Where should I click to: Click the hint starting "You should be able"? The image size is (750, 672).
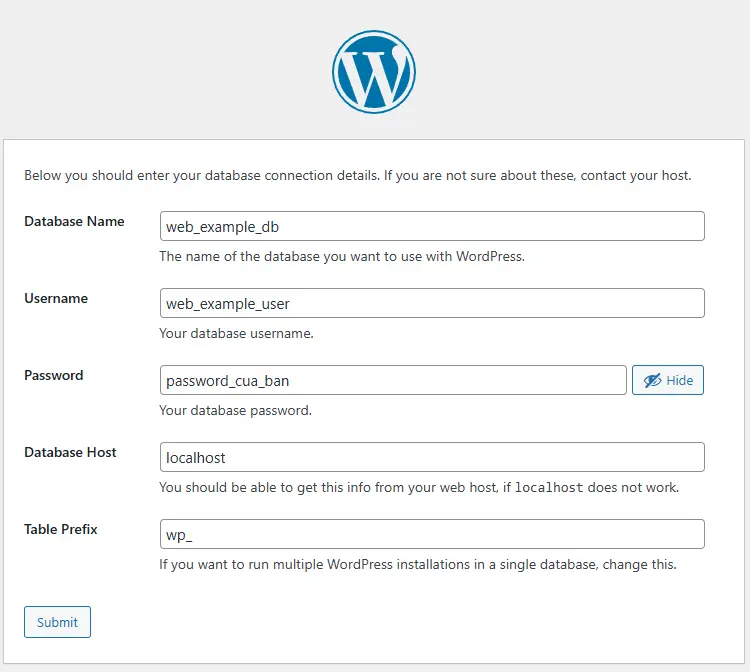pos(330,488)
